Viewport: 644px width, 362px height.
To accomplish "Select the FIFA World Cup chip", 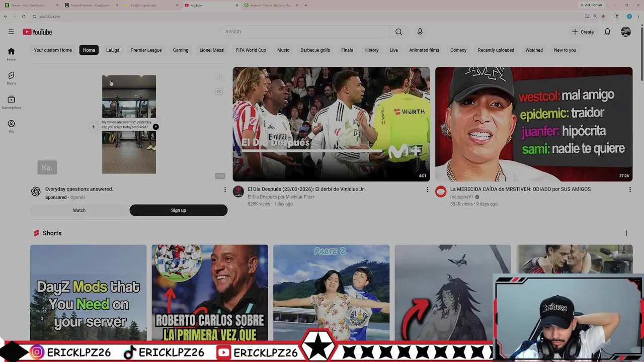I will click(x=251, y=50).
